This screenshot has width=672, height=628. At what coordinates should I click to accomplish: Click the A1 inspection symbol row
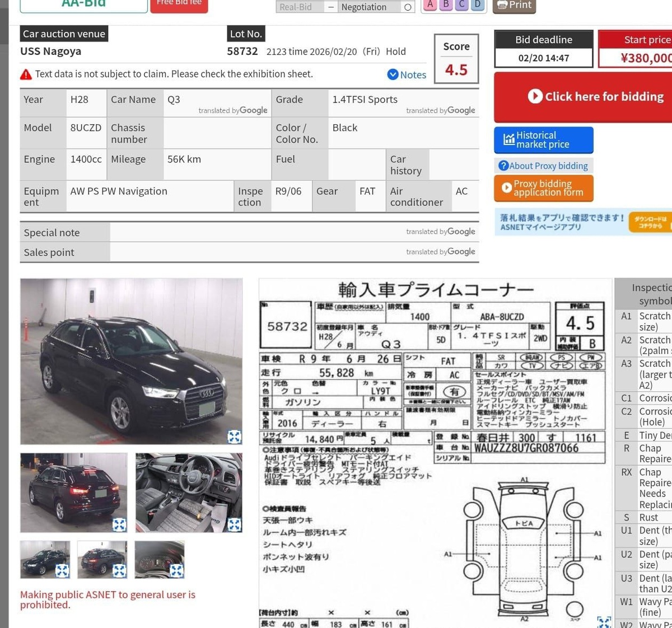click(643, 321)
